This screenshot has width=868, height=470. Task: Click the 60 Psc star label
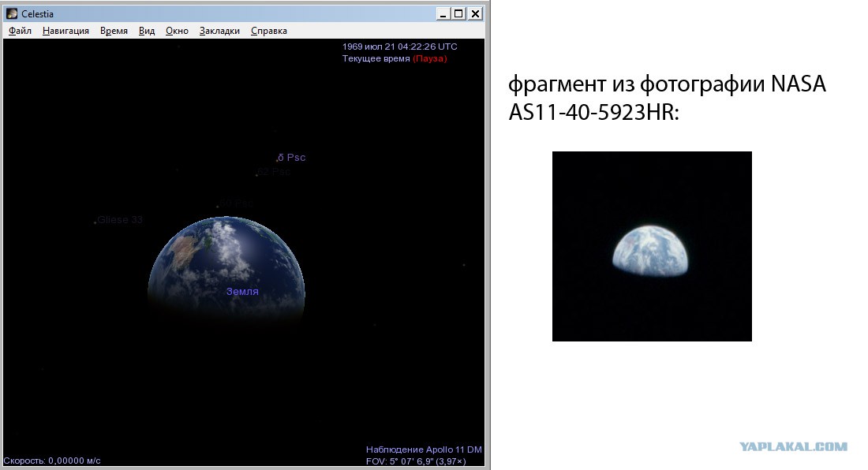coord(237,203)
